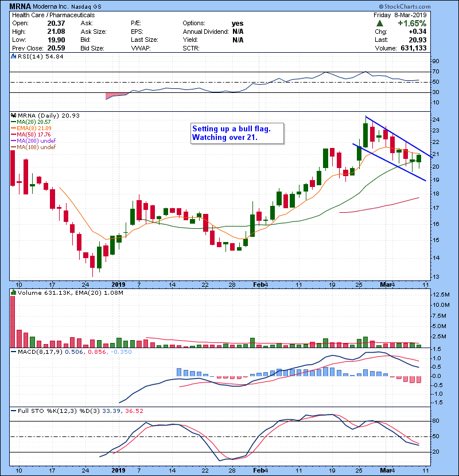Click the '13' price axis label
The image size is (459, 476).
(436, 277)
